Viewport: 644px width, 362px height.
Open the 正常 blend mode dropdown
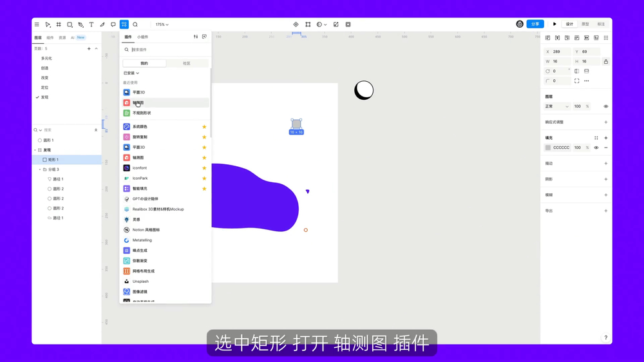pos(556,106)
